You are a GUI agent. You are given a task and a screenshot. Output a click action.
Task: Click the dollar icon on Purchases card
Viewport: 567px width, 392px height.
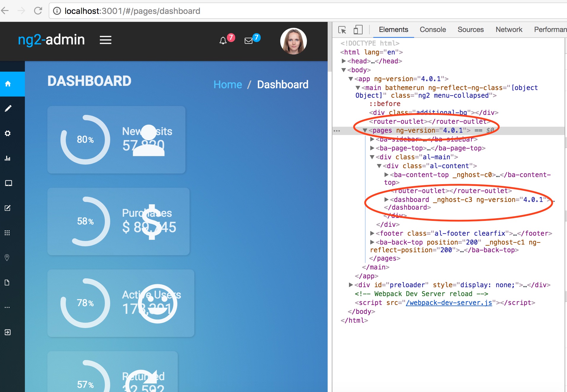pos(151,222)
